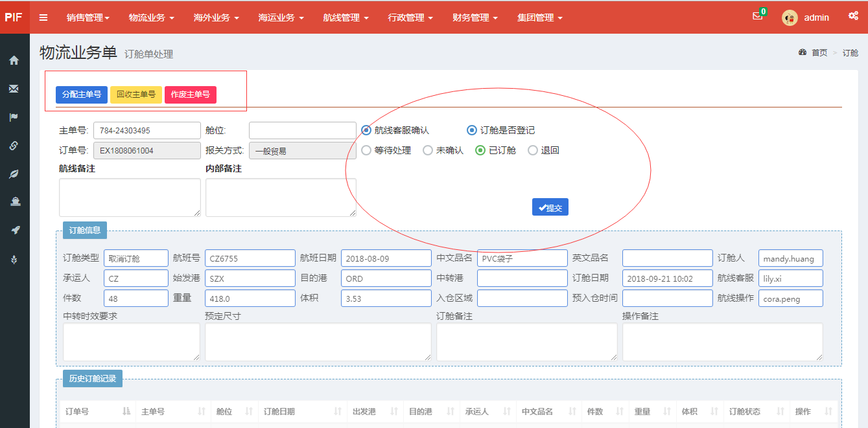Click into the 内部备注 text area
Viewport: 868px width, 428px height.
tap(281, 197)
